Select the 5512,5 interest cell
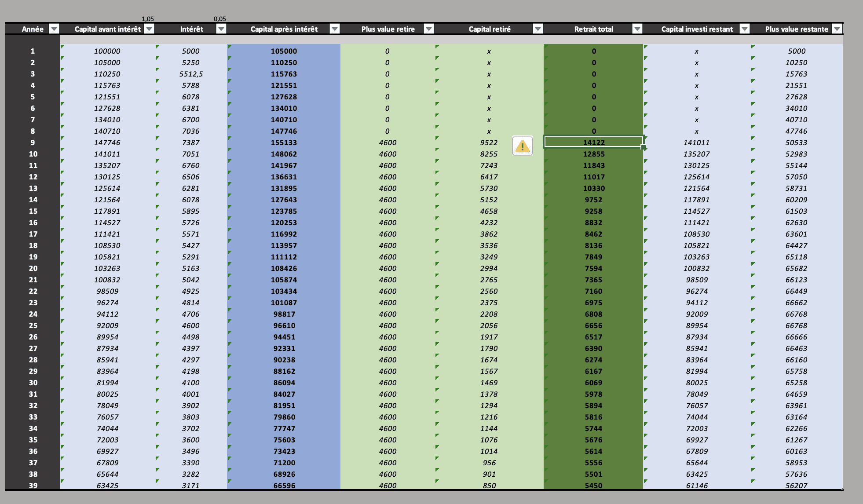 tap(190, 74)
